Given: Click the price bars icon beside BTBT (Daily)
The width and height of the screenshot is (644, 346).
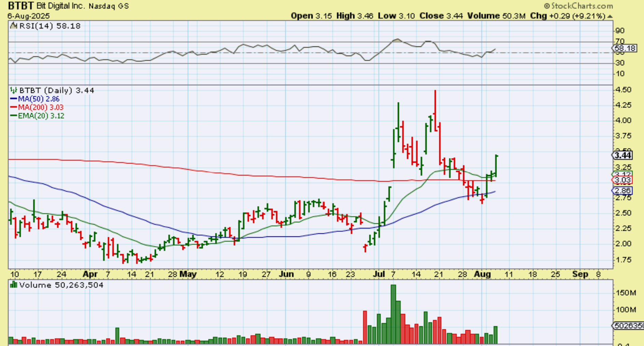Looking at the screenshot, I should click(13, 90).
